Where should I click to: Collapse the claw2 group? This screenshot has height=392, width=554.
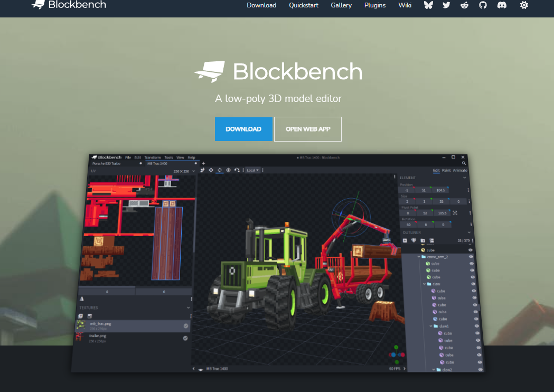(x=434, y=370)
